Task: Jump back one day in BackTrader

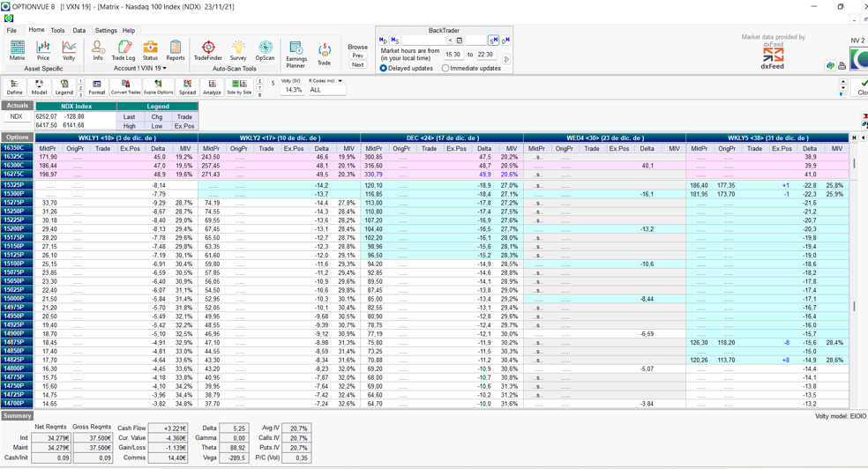Action: point(383,41)
